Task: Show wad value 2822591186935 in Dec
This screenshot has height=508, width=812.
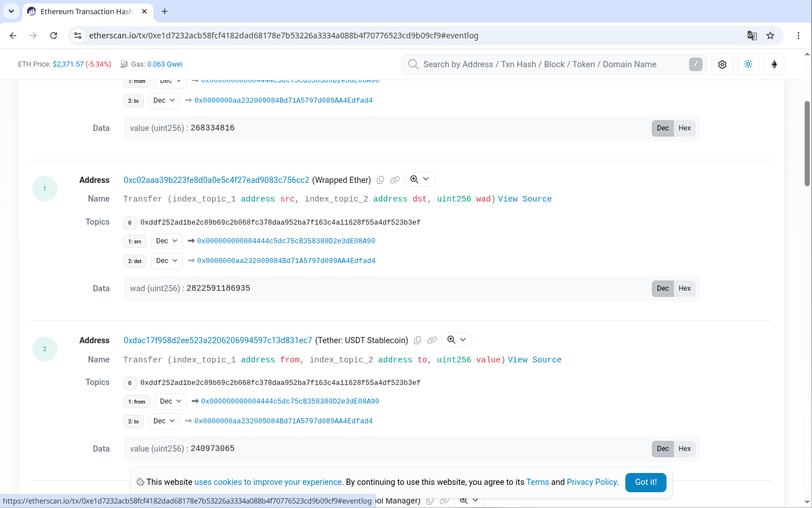Action: [x=663, y=288]
